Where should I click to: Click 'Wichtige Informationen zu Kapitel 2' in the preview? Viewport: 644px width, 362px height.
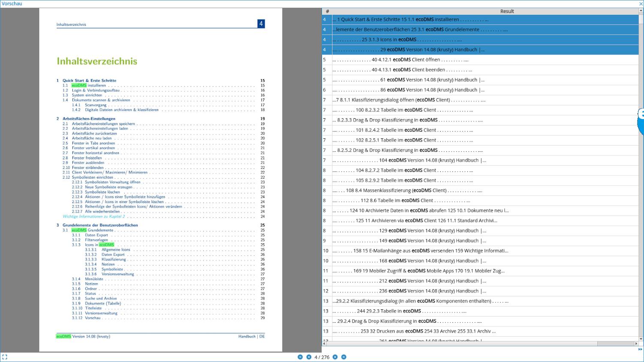pyautogui.click(x=94, y=216)
